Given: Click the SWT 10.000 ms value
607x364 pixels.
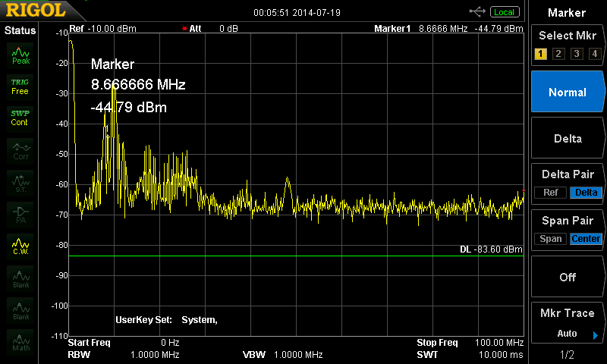Looking at the screenshot, I should pos(501,354).
